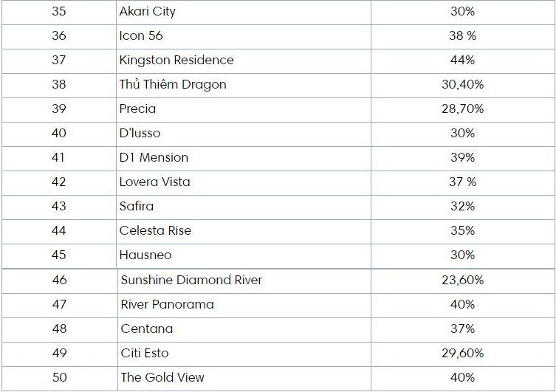
Task: Click row number 42
Action: click(59, 182)
